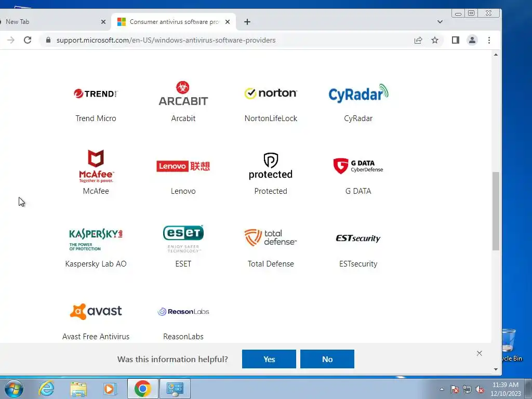View site security lock icon
Viewport: 532px width, 399px height.
[48, 40]
